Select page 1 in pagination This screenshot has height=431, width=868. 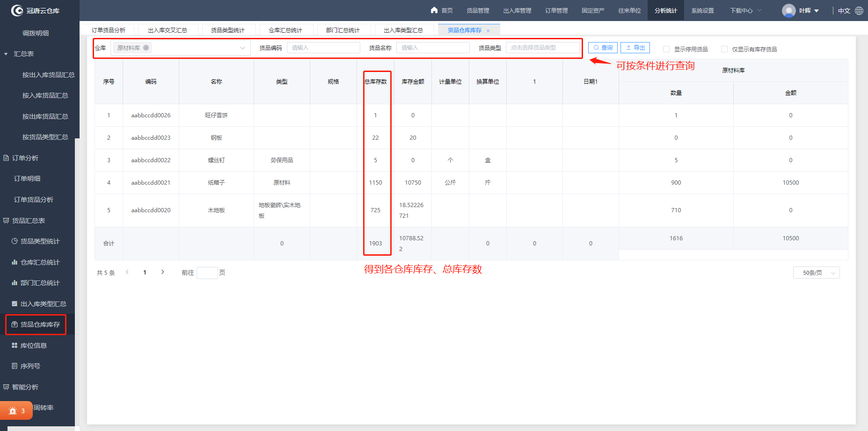[x=145, y=272]
